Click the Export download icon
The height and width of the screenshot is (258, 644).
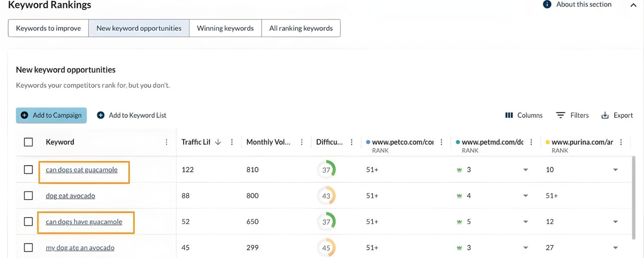[x=605, y=115]
